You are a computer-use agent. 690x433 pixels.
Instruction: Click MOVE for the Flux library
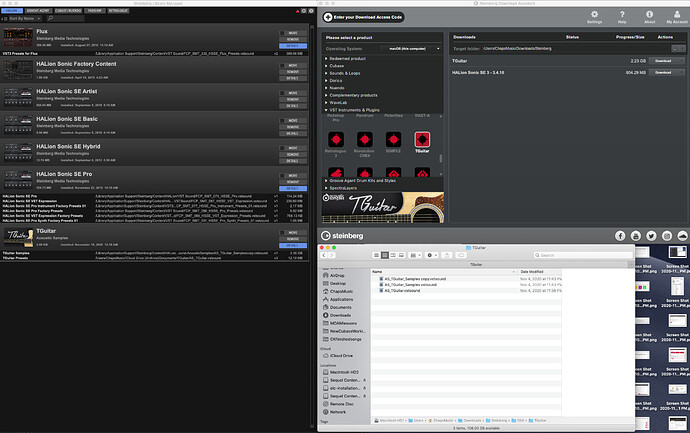(293, 33)
